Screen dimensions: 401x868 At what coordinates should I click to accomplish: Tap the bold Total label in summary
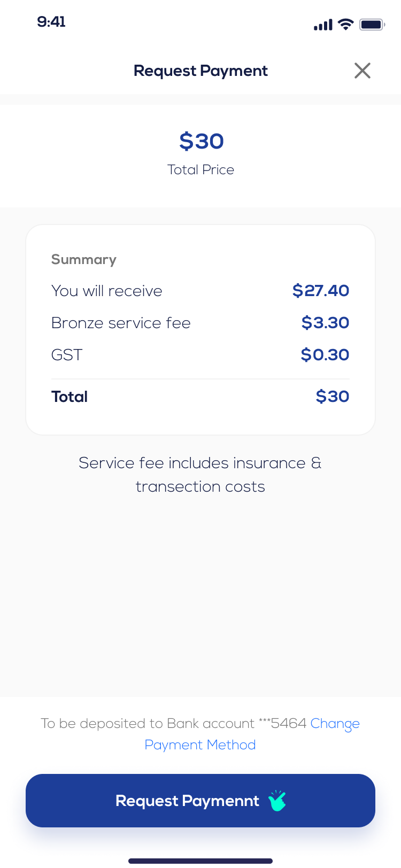70,397
